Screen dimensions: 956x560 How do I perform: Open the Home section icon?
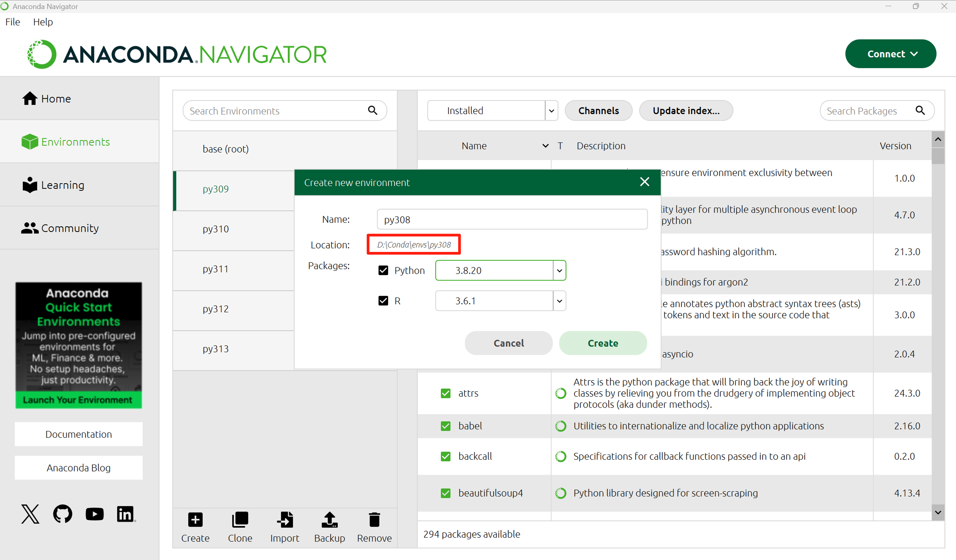click(x=30, y=98)
